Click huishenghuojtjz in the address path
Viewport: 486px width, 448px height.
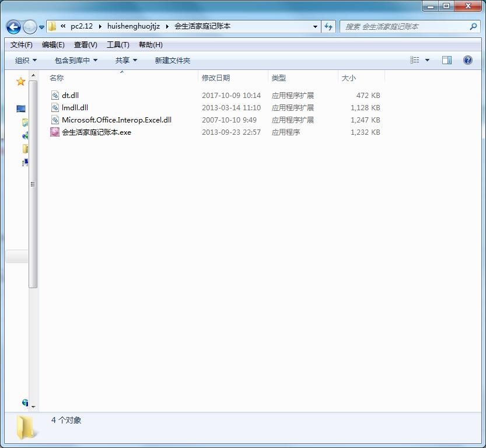pos(134,26)
